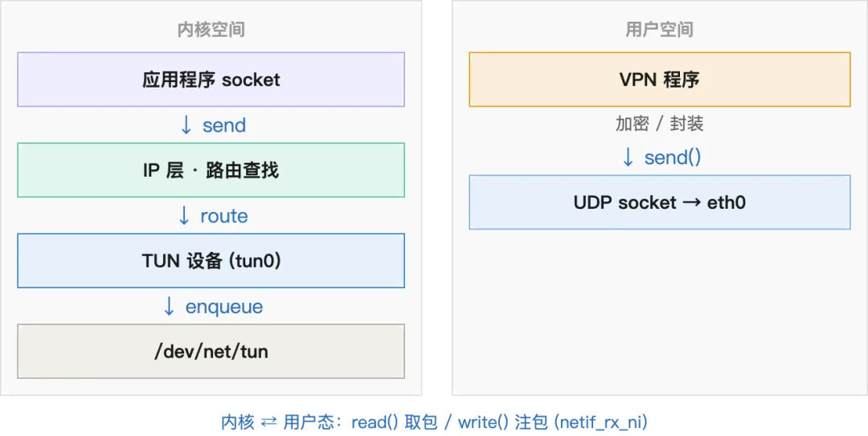Click the VPN 程序 box

[x=659, y=79]
